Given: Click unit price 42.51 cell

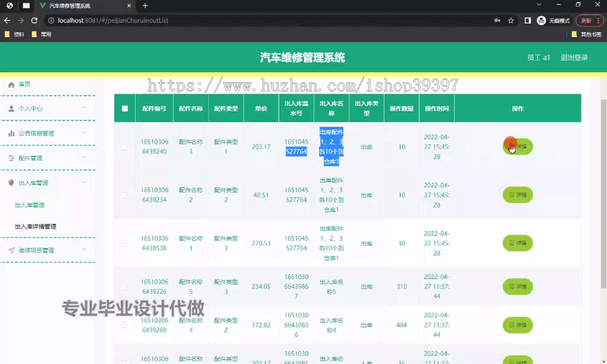Looking at the screenshot, I should coord(261,195).
